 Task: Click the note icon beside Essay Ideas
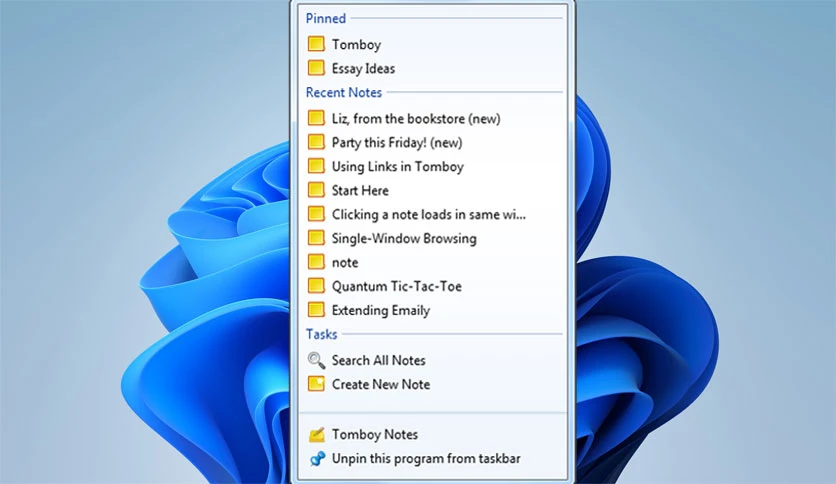pyautogui.click(x=316, y=68)
